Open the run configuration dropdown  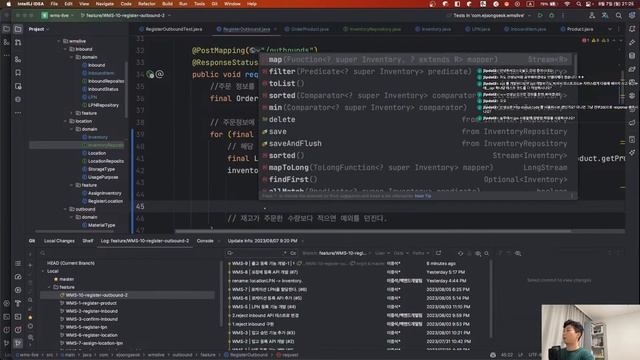489,16
